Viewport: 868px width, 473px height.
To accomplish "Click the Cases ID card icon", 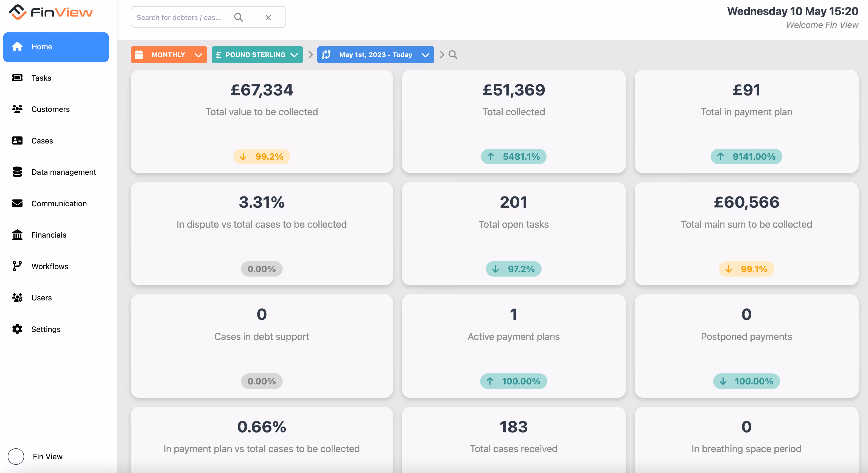I will [x=17, y=140].
